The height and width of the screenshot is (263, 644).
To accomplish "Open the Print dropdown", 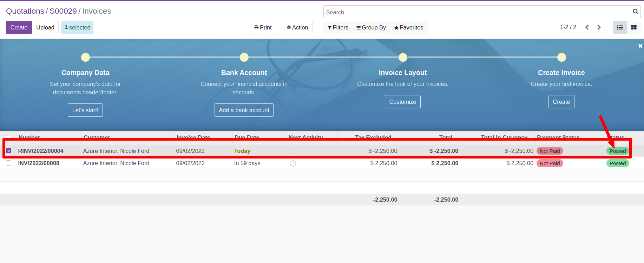I will pyautogui.click(x=263, y=27).
